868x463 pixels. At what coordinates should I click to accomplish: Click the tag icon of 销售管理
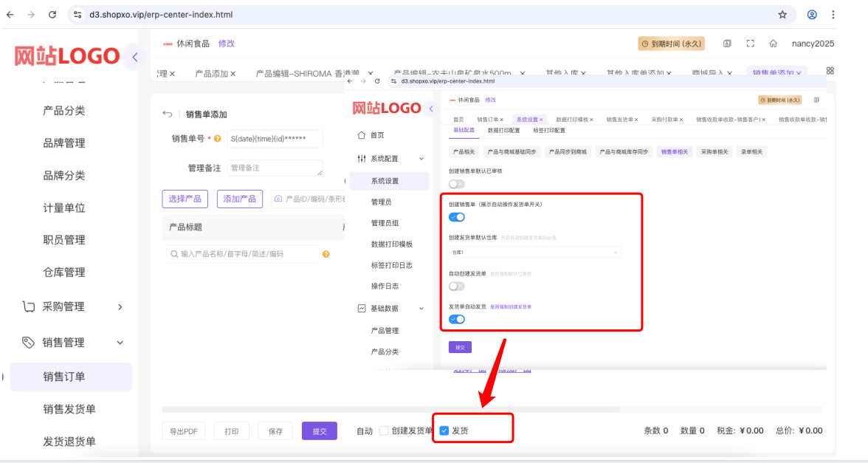coord(28,343)
